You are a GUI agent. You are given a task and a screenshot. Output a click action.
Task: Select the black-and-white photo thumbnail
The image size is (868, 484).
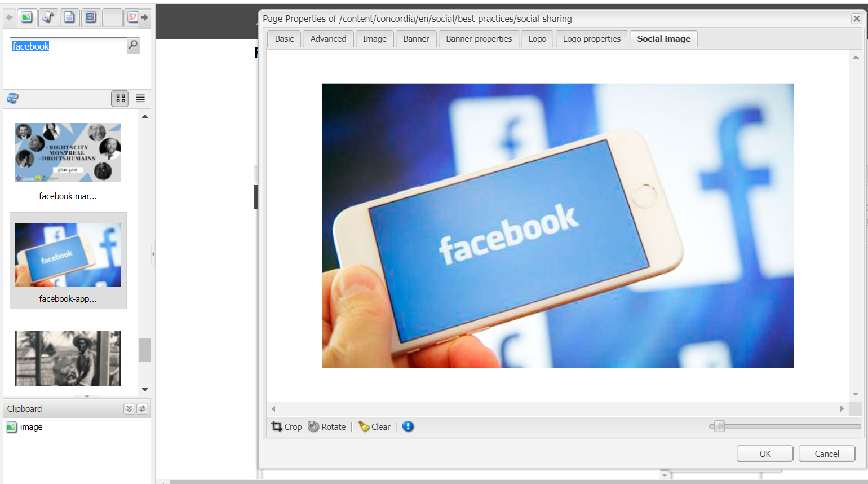(x=68, y=358)
